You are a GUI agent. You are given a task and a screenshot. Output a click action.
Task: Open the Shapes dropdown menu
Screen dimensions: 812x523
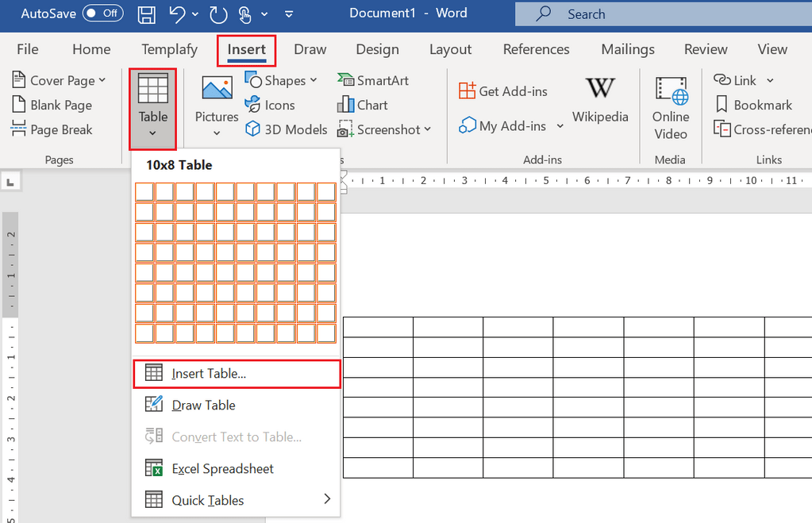click(x=313, y=80)
